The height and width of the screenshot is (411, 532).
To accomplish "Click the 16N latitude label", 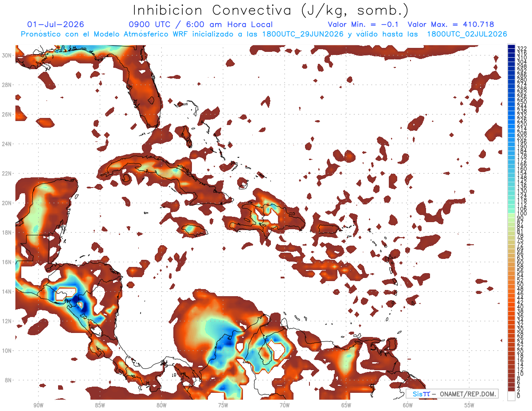I will click(x=7, y=262).
